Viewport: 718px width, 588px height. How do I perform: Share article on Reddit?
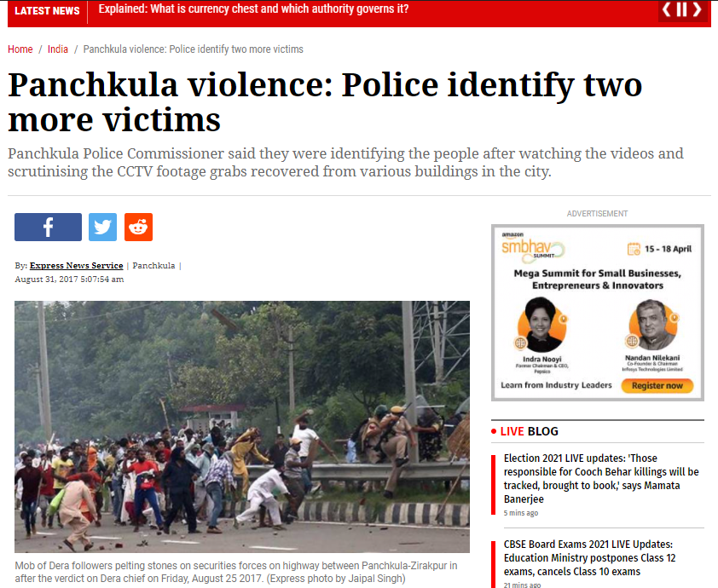tap(138, 227)
